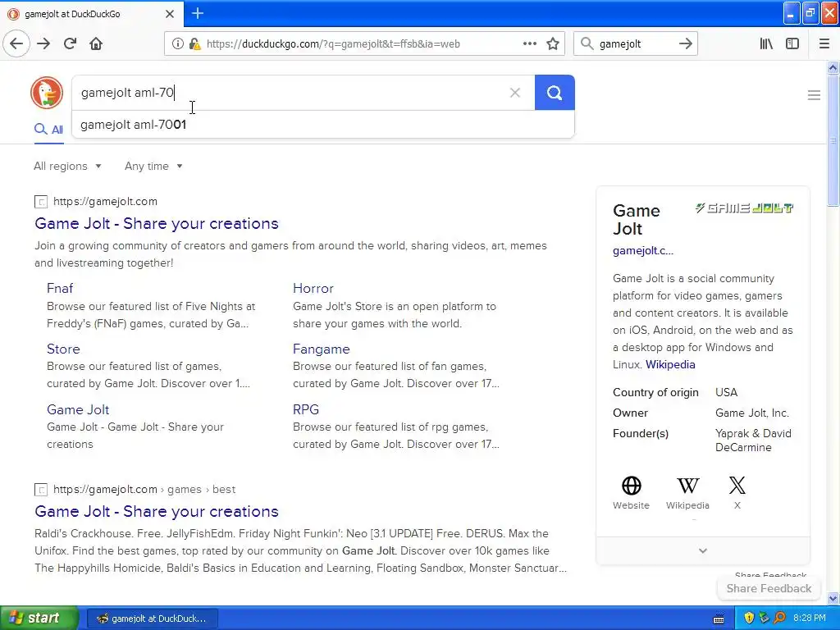Open the All regions dropdown

[x=67, y=166]
